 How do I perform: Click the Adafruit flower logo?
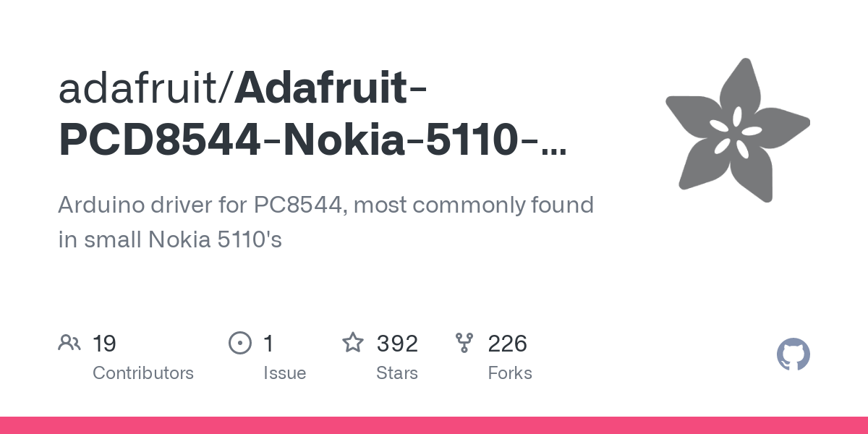(737, 130)
